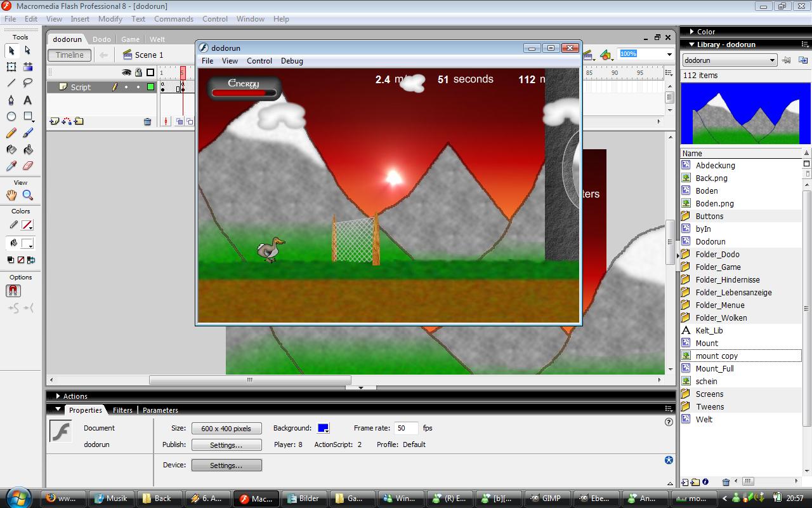
Task: Pick the Pen tool in Tools panel
Action: [x=11, y=100]
